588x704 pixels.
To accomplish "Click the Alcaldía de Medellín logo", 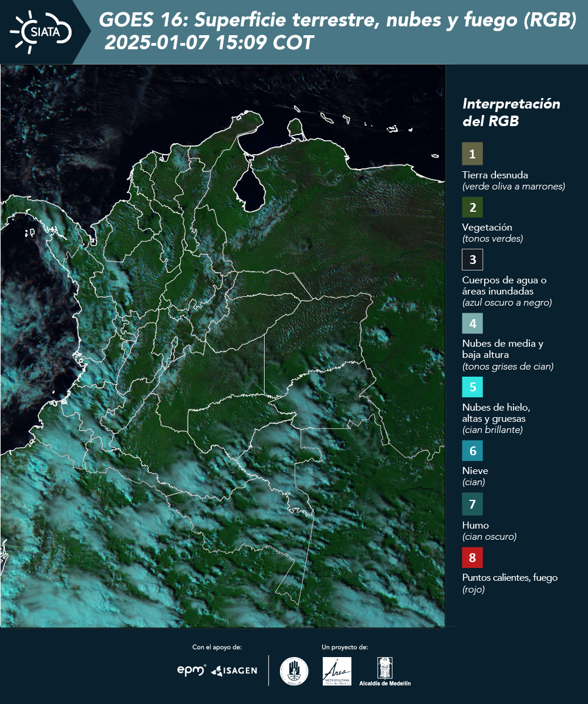I will 385,672.
